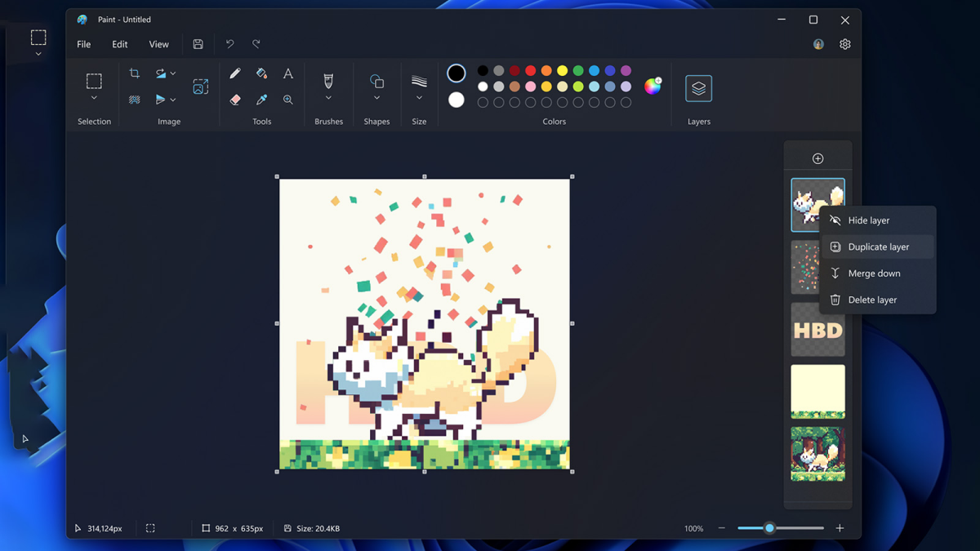The width and height of the screenshot is (980, 551).
Task: Add a new layer with plus button
Action: pos(817,158)
